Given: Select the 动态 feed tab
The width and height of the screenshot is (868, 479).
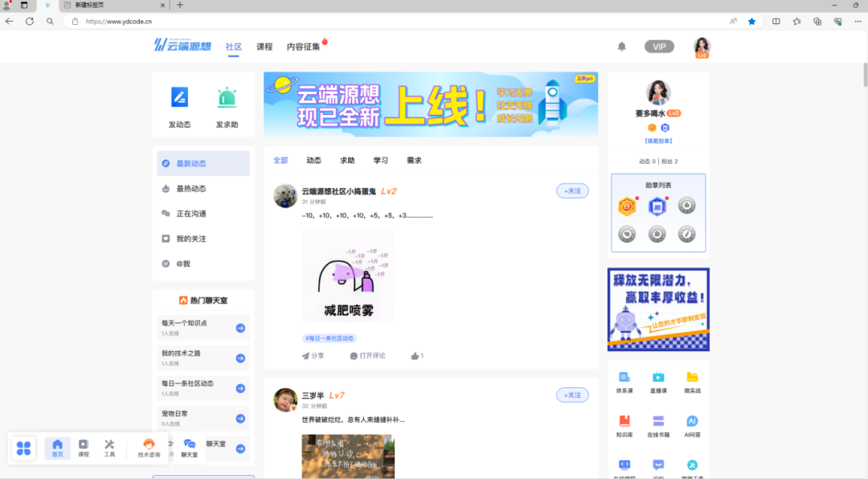Looking at the screenshot, I should [x=314, y=160].
